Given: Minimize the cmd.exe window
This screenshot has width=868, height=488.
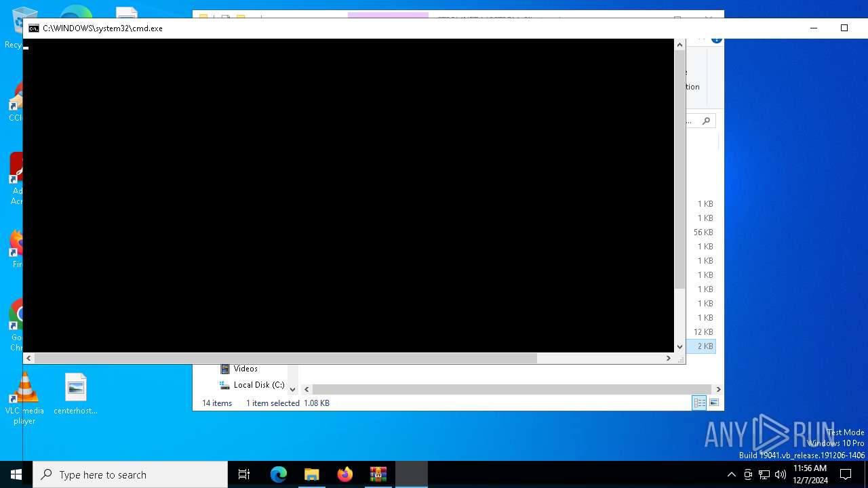Looking at the screenshot, I should point(814,28).
